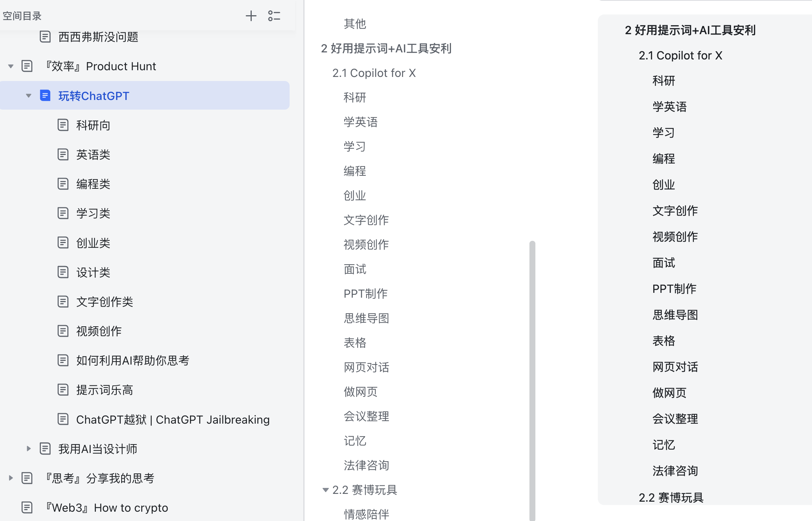812x521 pixels.
Task: Collapse the 『效率』Product Hunt tree node
Action: click(11, 66)
